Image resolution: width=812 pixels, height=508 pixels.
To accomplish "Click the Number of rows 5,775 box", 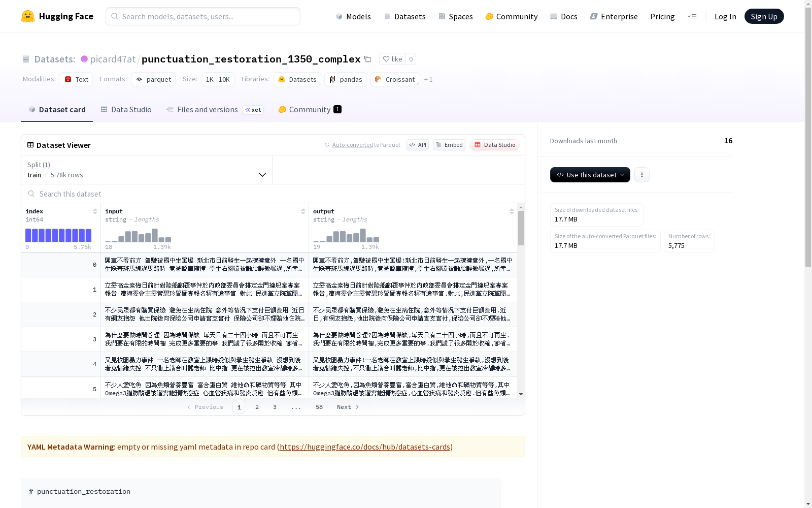I will tap(689, 241).
